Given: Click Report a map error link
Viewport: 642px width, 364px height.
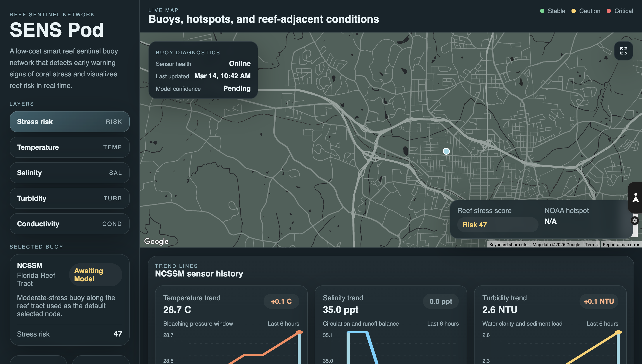Looking at the screenshot, I should pos(621,244).
